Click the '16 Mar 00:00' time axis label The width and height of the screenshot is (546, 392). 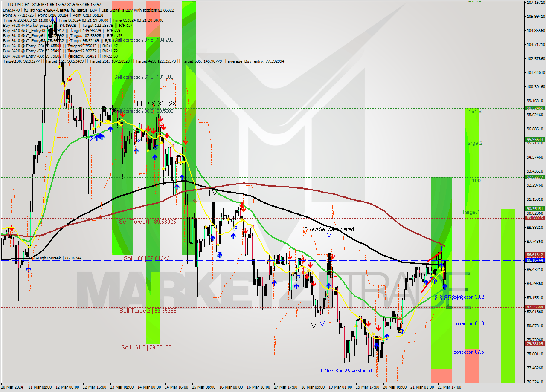[x=231, y=387]
